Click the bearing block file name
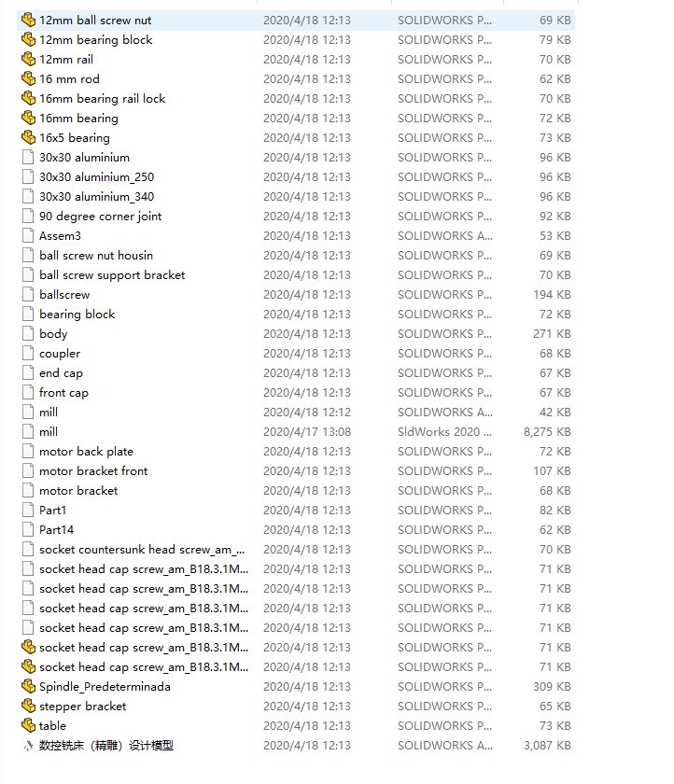The height and width of the screenshot is (784, 674). point(77,314)
